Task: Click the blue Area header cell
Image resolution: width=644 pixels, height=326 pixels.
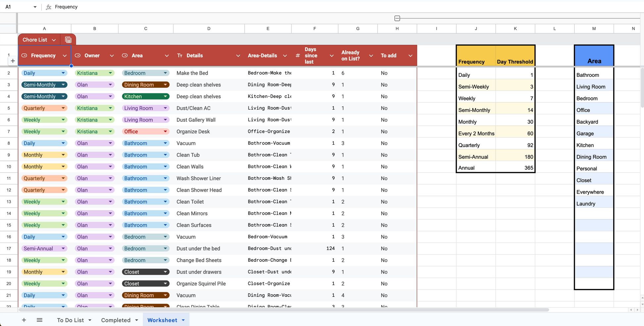Action: [x=594, y=56]
